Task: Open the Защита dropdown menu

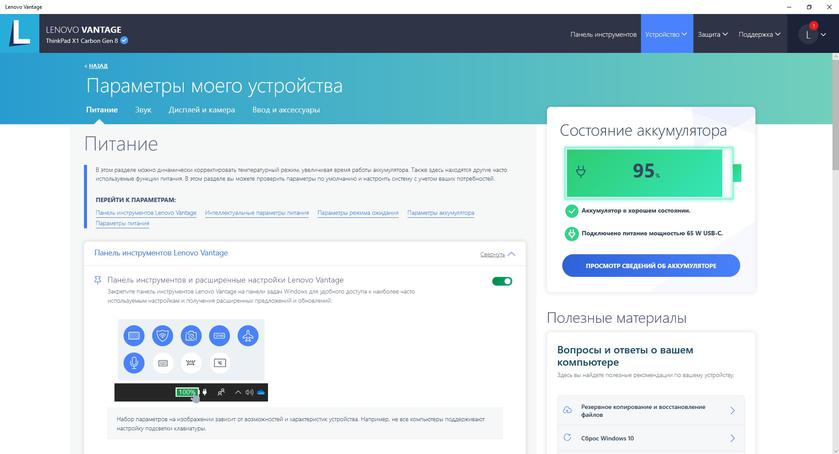Action: (713, 34)
